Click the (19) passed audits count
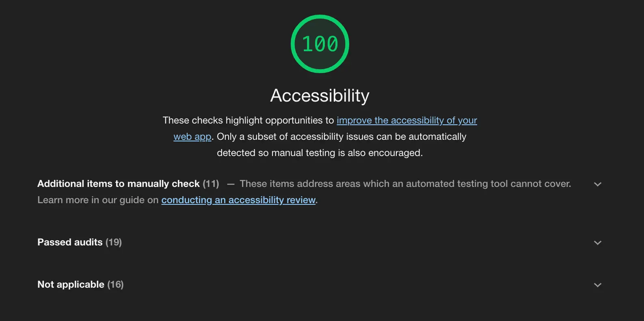The width and height of the screenshot is (644, 321). pyautogui.click(x=114, y=242)
